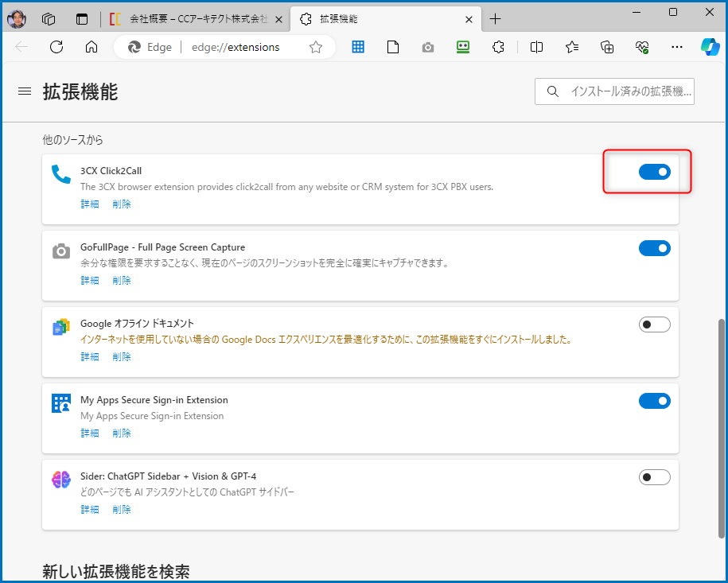Click the blank page document toolbar icon
Viewport: 728px width, 583px height.
393,47
